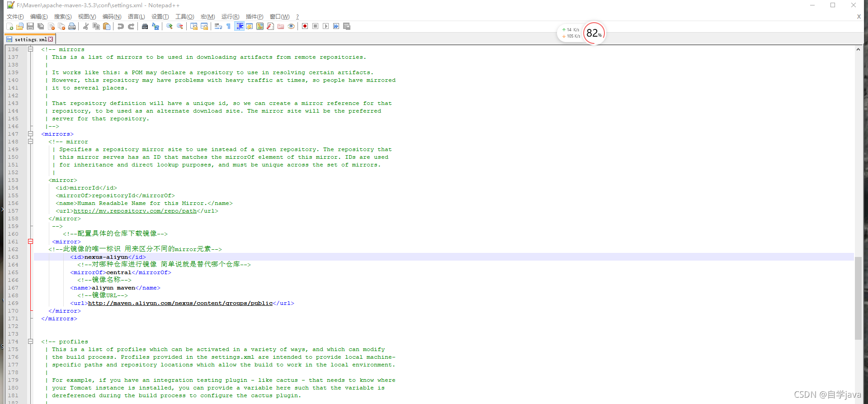Collapse the mirror comment fold at line 148
Image resolution: width=868 pixels, height=404 pixels.
pyautogui.click(x=31, y=142)
